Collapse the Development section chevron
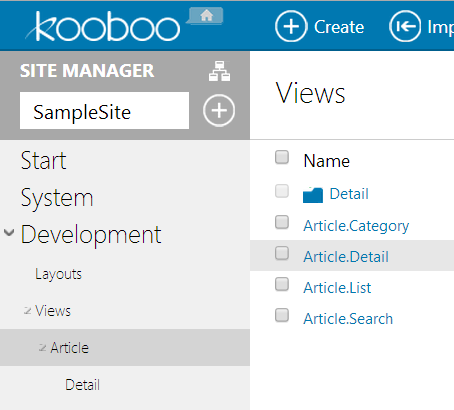 tap(9, 233)
